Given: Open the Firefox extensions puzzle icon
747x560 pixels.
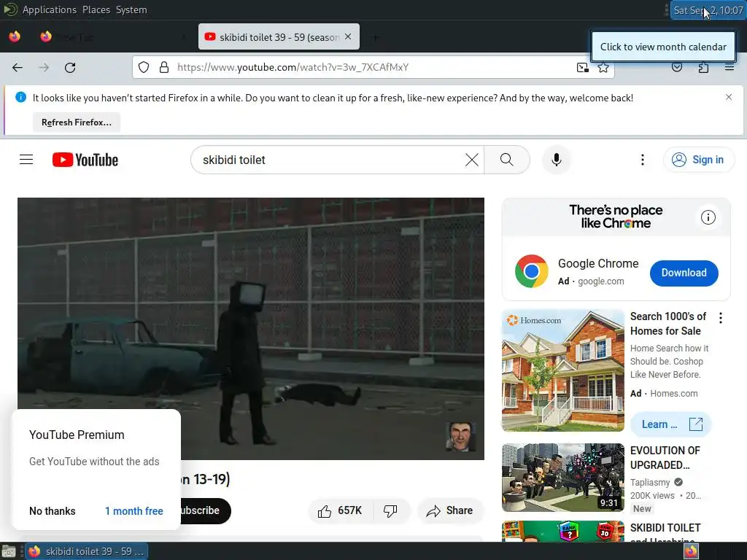Looking at the screenshot, I should coord(703,67).
